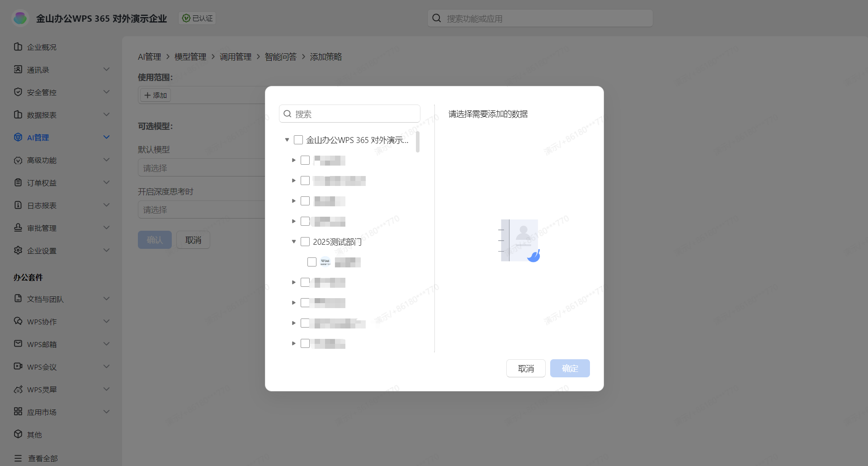
Task: Click the 安全管控 shield icon
Action: click(18, 92)
